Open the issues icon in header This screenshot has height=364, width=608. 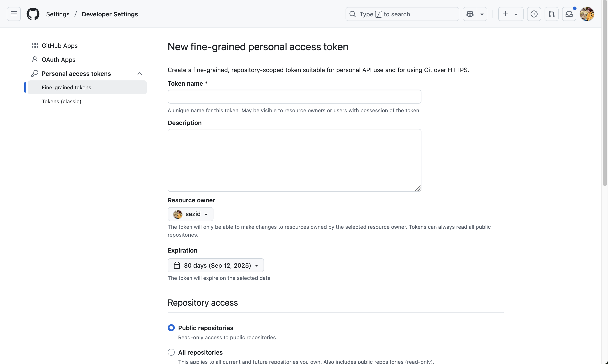tap(534, 14)
